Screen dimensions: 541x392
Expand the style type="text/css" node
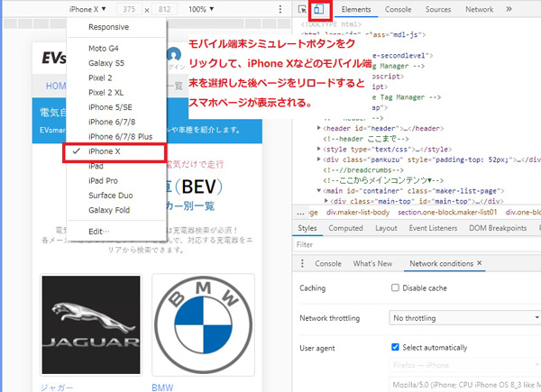click(x=319, y=149)
